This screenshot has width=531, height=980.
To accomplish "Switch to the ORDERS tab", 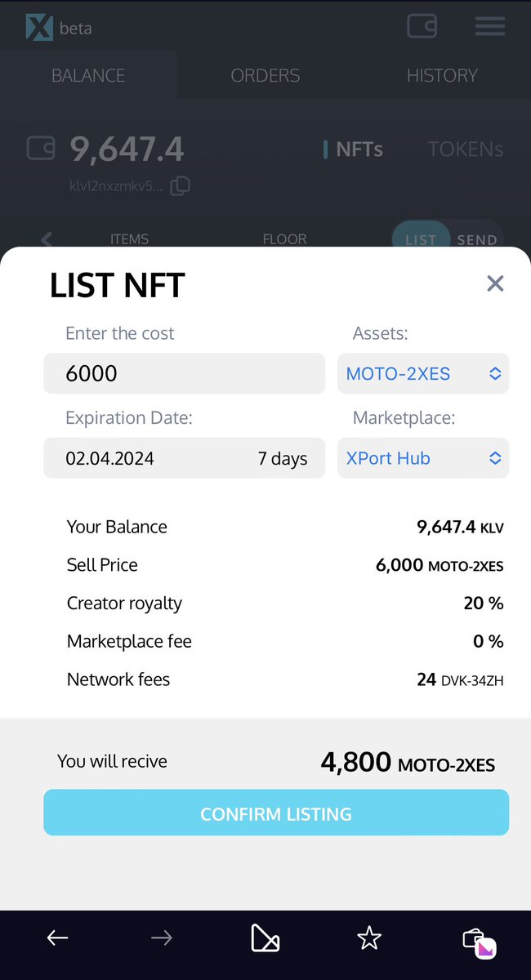I will pos(265,75).
